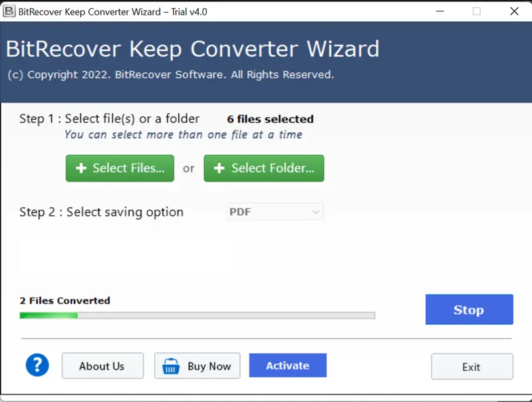Click the "select more than one file" hint
Viewport: 532px width, 402px height.
click(183, 134)
